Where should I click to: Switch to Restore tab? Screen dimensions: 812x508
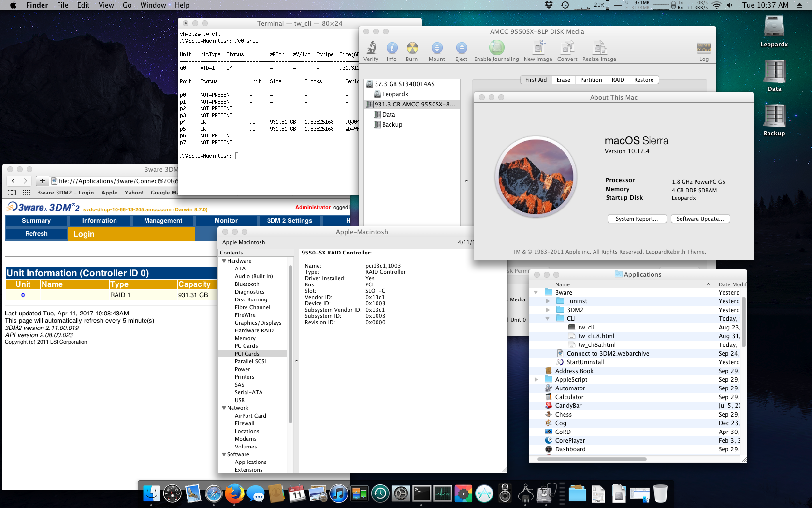(x=643, y=80)
